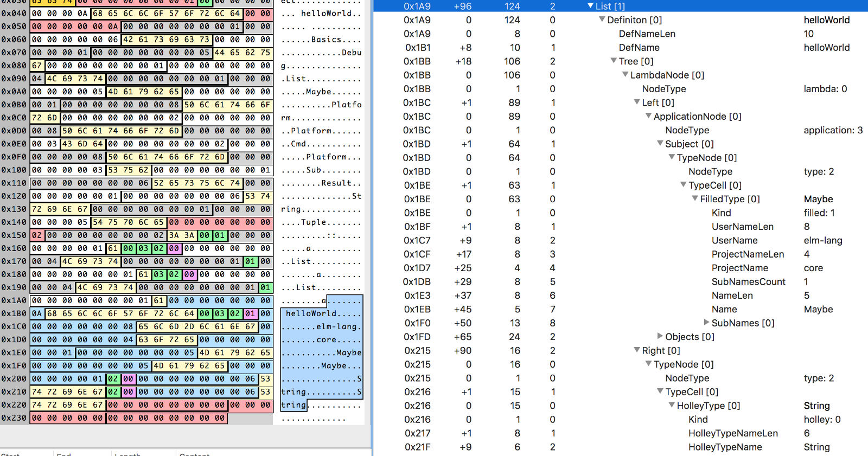Select the DefName row in the tree
Viewport: 868px width, 456px height.
639,48
